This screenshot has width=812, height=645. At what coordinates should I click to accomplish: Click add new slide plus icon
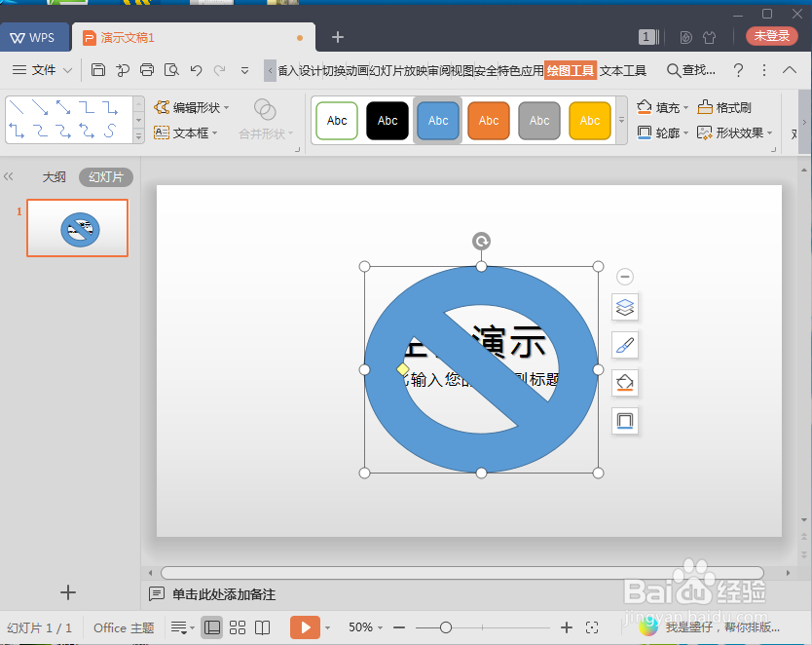[68, 592]
